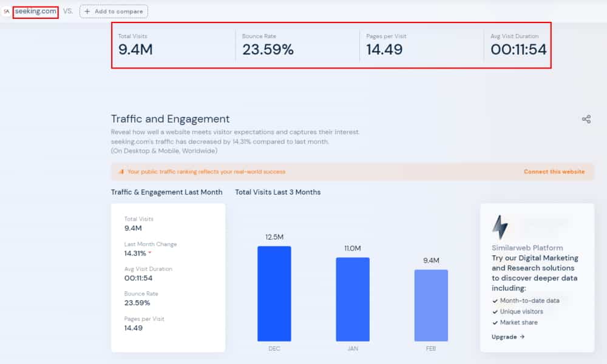Click the On Desktop & Mobile, Worldwide note
Screen dimensions: 607x364
[164, 151]
